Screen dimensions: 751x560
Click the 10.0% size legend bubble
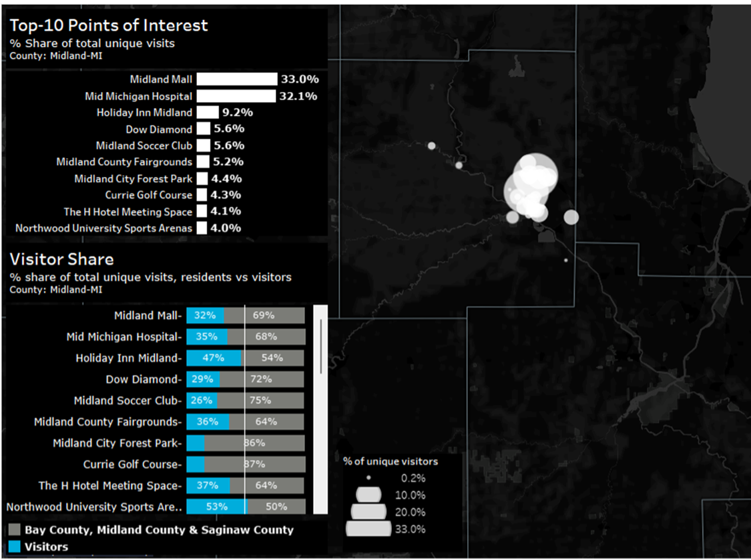pos(368,495)
